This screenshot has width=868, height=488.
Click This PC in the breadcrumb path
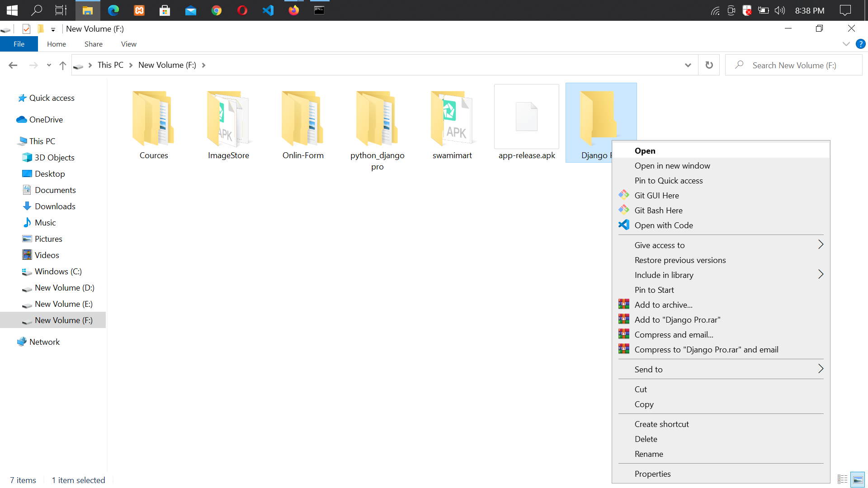[110, 65]
